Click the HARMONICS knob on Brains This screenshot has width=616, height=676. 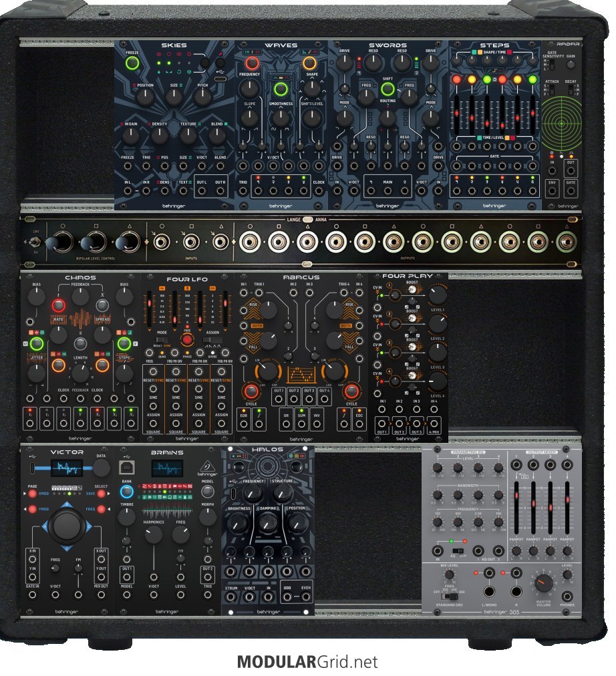click(154, 535)
